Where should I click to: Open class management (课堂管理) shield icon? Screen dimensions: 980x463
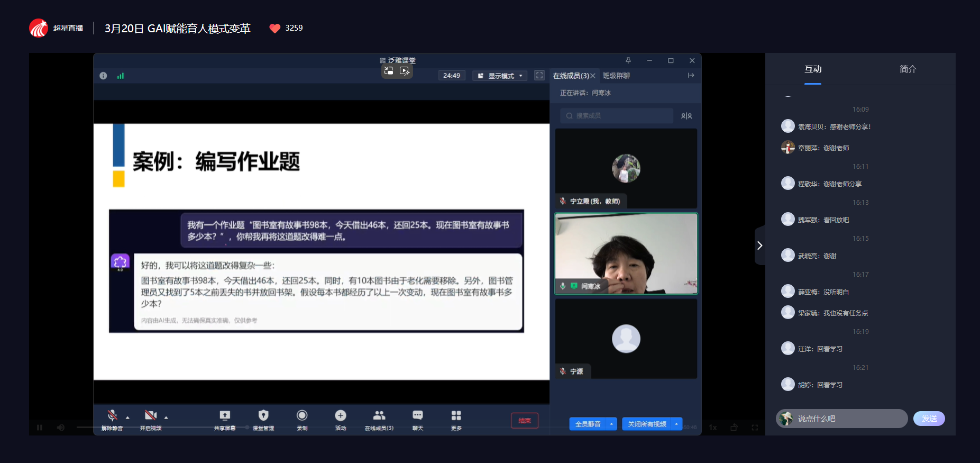263,416
